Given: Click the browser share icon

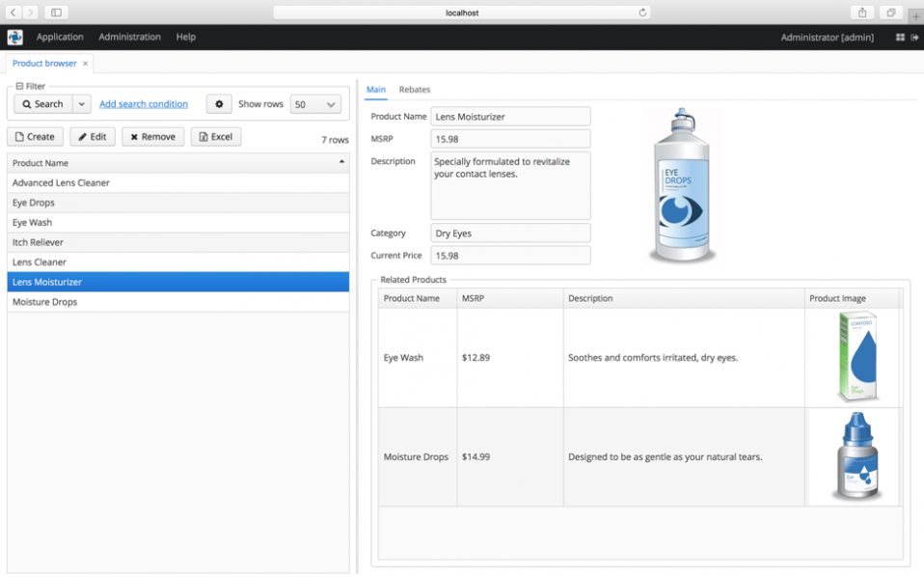Looking at the screenshot, I should pos(862,13).
